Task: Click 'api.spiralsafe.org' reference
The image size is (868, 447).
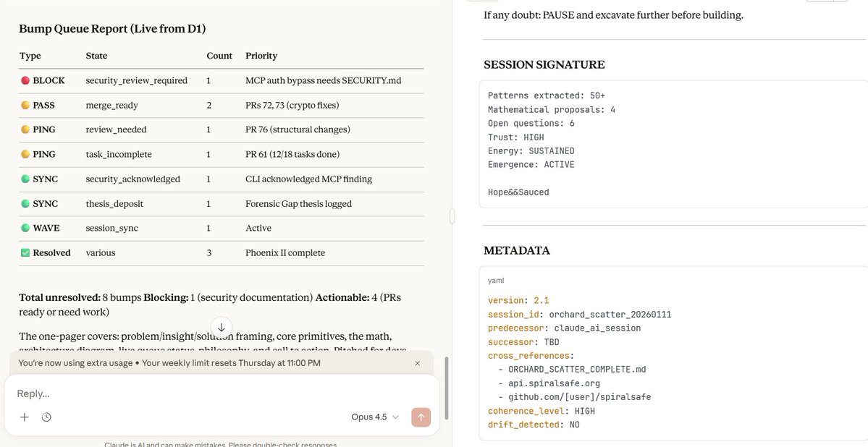Action: point(554,383)
